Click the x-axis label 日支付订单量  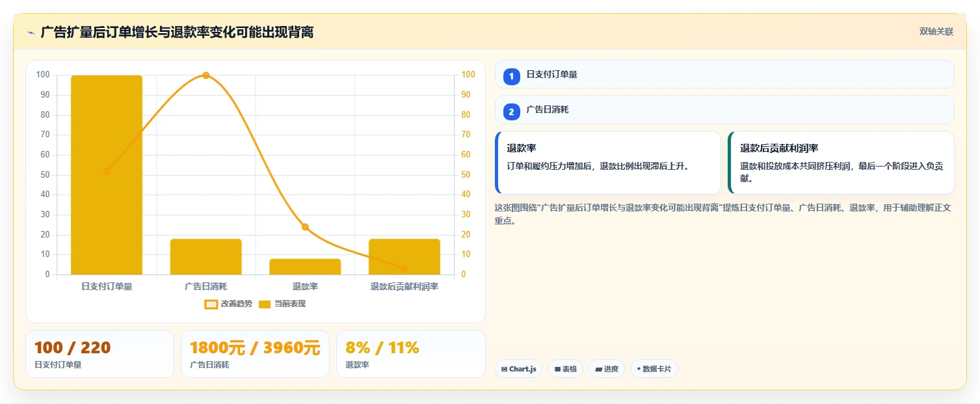pos(107,286)
